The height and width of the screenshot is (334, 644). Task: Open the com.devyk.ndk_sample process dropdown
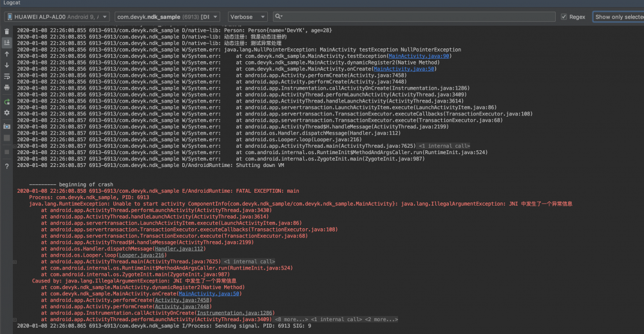[x=167, y=17]
